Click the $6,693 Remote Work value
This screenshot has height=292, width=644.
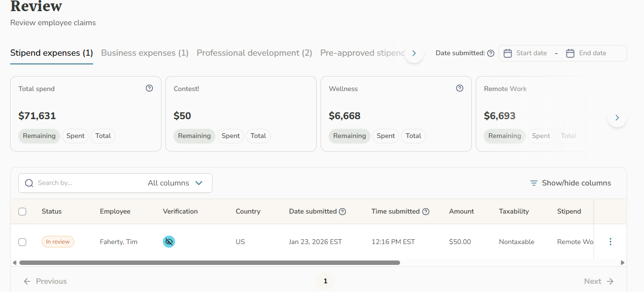pyautogui.click(x=500, y=116)
